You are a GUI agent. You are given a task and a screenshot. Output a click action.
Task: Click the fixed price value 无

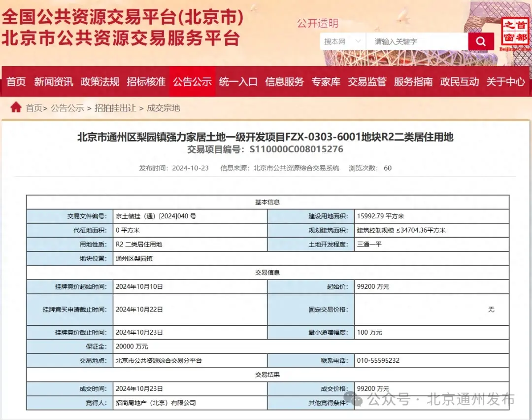(491, 309)
